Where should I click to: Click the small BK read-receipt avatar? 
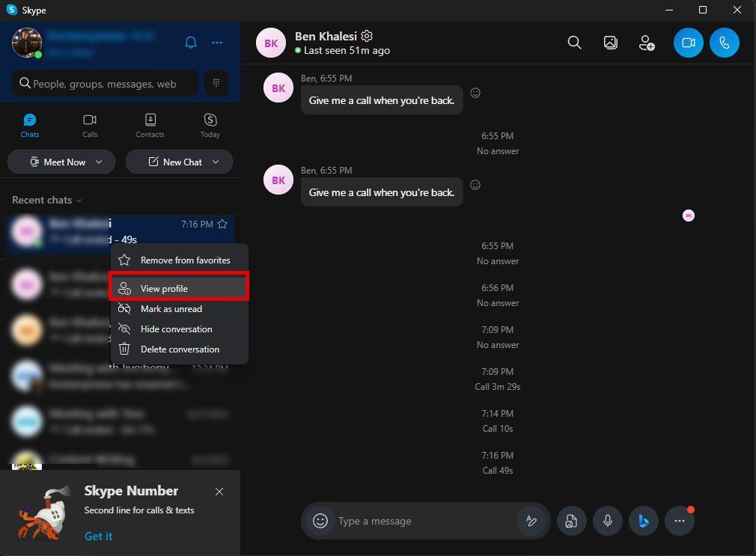click(689, 216)
